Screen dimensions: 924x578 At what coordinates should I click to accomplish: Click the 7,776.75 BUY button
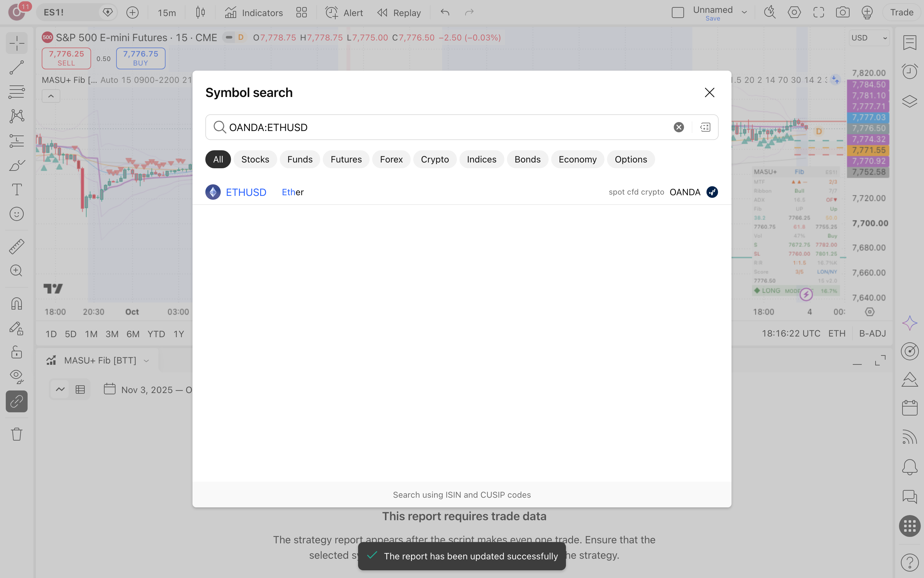141,58
